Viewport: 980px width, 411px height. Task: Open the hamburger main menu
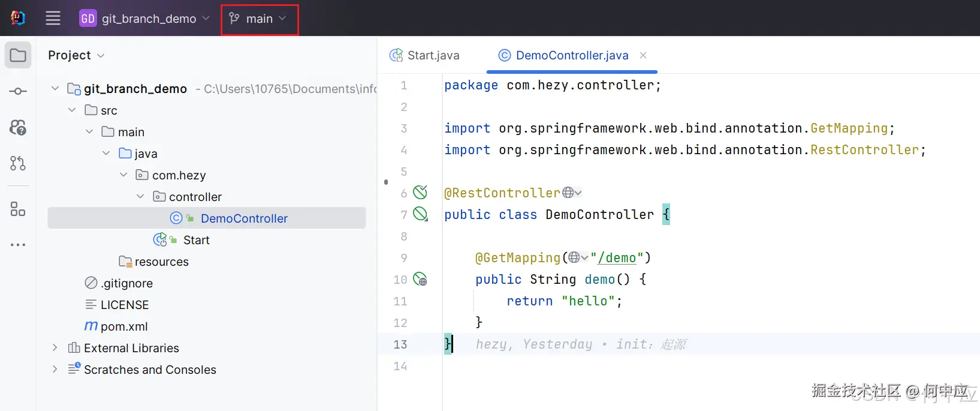[53, 18]
